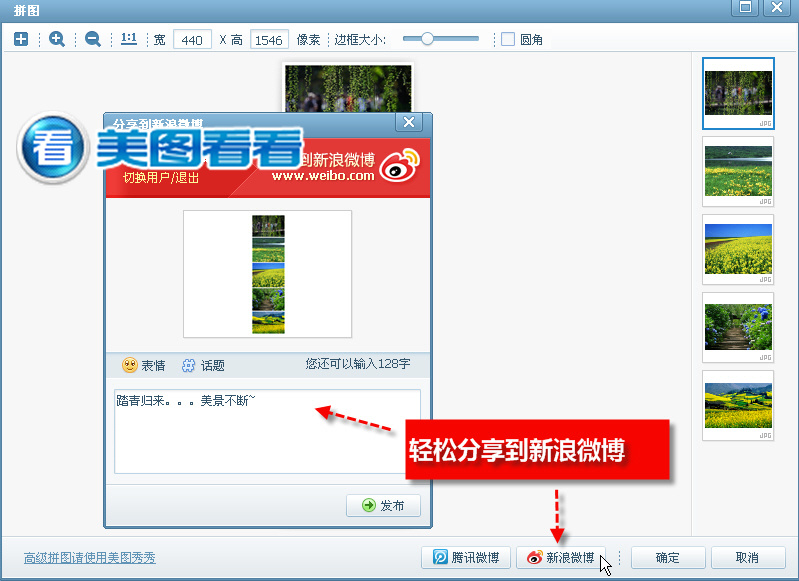The image size is (799, 581).
Task: Set view to 1:1 actual size
Action: coord(129,39)
